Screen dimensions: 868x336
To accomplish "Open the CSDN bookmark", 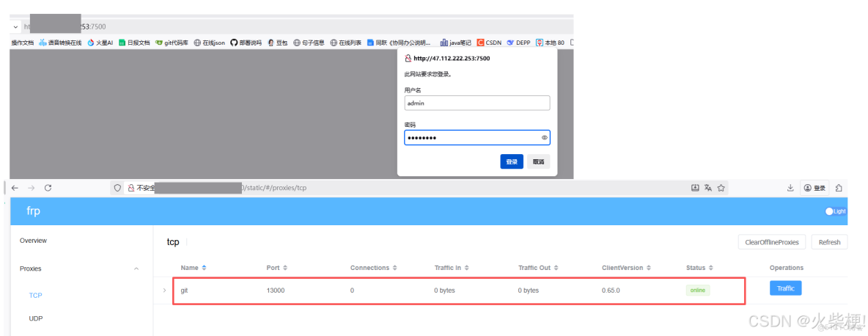I will tap(489, 42).
